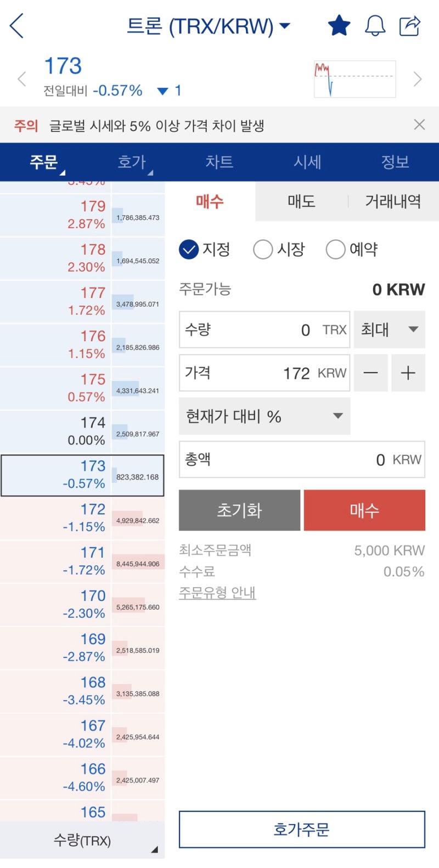The image size is (439, 868).
Task: Decrease price with minus button
Action: point(371,373)
